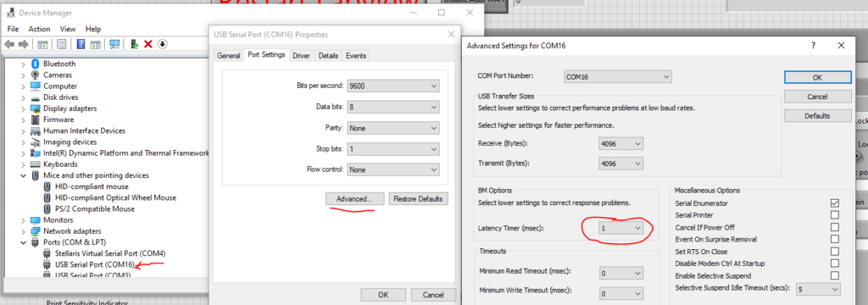Screen dimensions: 868x305
Task: Switch to the Driver tab
Action: click(301, 55)
